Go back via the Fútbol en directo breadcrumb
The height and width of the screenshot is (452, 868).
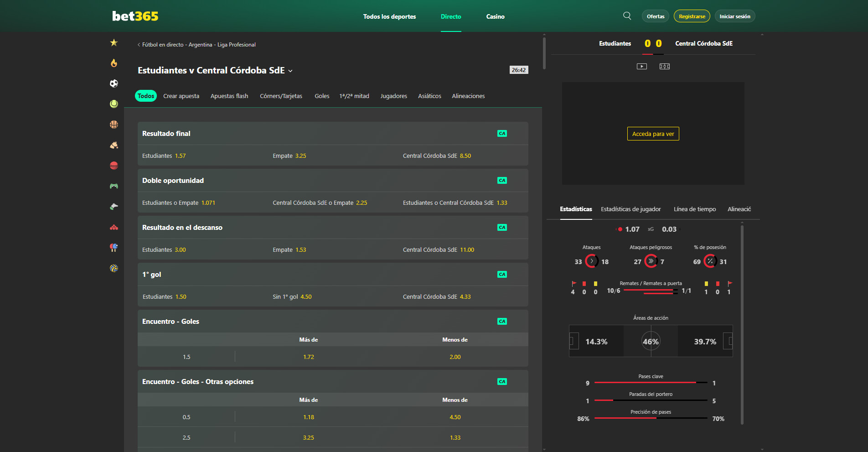point(196,45)
